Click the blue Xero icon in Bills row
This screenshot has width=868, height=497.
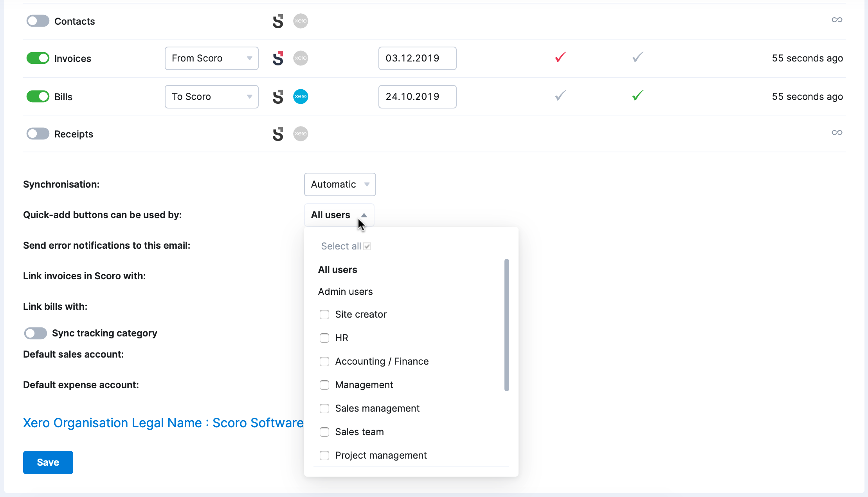(301, 96)
